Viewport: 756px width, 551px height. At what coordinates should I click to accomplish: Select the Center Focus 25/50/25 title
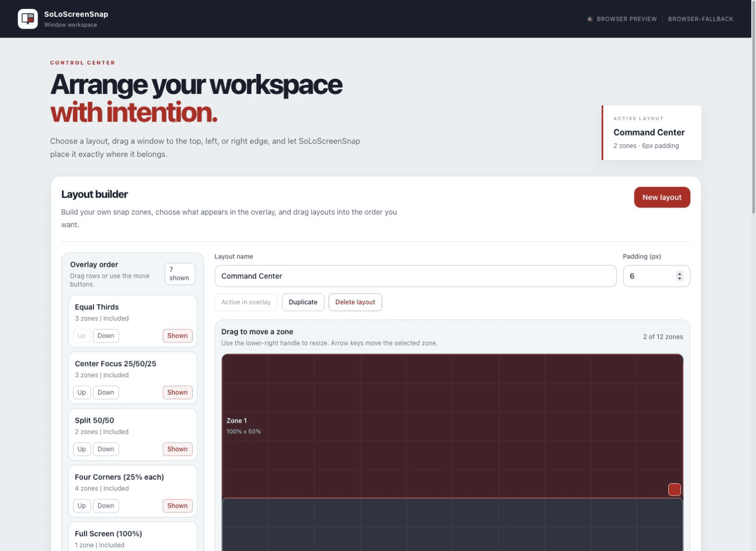click(116, 363)
